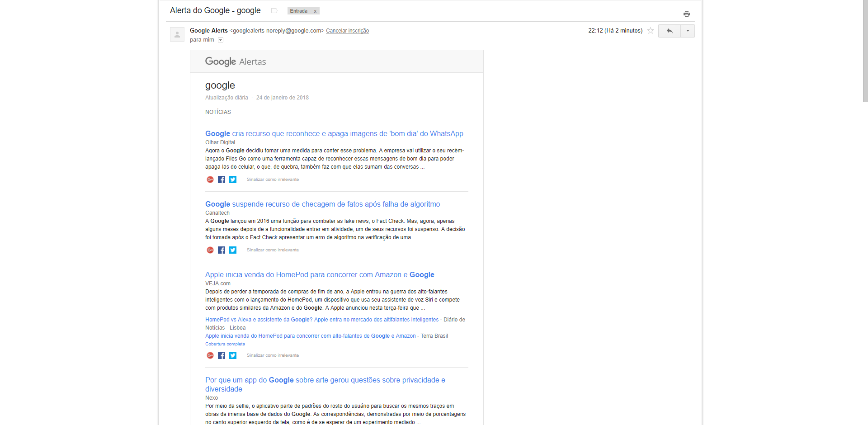The width and height of the screenshot is (868, 425).
Task: Flag Olhar Digital article as irrelevant
Action: point(273,179)
